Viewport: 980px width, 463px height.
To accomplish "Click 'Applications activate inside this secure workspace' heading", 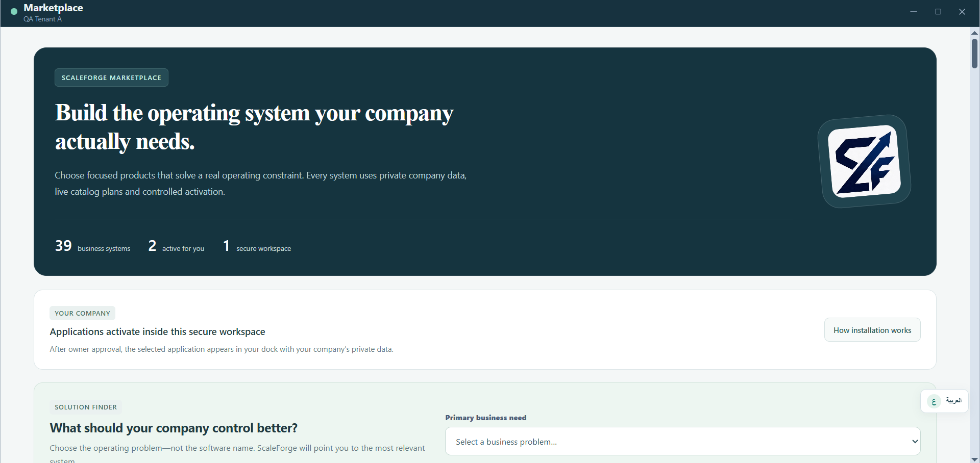I will (x=157, y=331).
